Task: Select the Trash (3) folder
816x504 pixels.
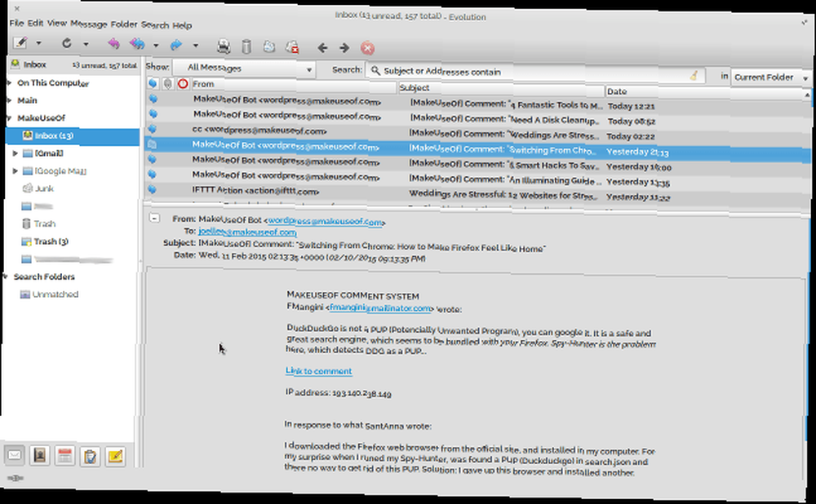Action: (51, 241)
